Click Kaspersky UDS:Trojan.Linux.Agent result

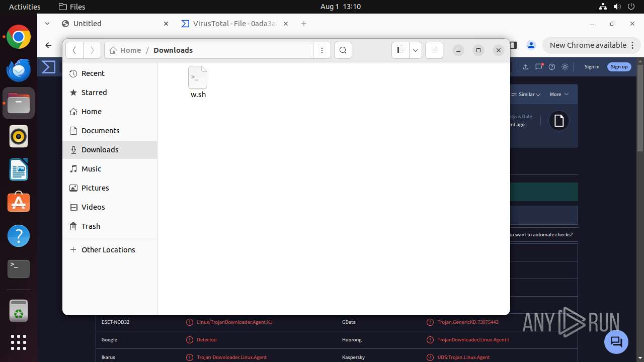(x=463, y=357)
